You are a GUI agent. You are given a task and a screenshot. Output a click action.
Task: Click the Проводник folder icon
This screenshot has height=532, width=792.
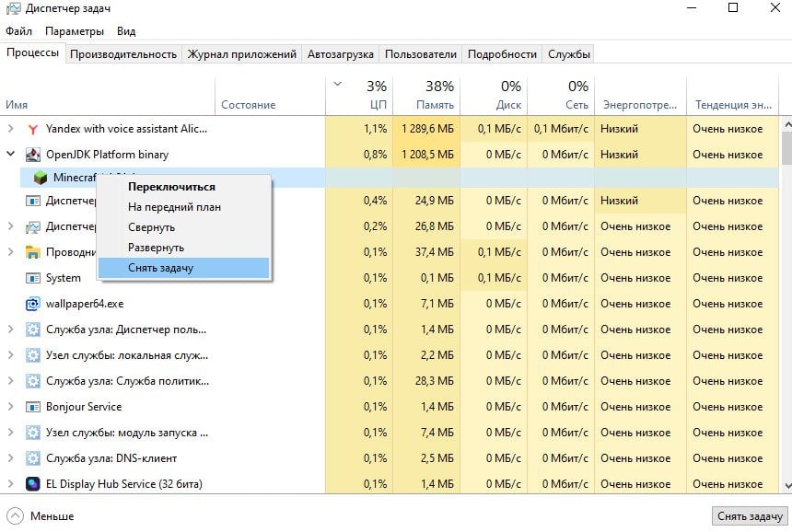click(33, 252)
